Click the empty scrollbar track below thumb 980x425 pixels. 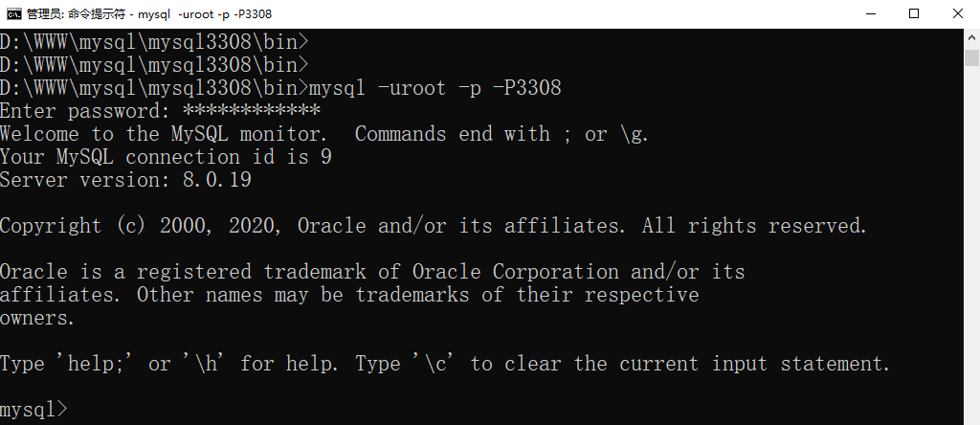pos(972,244)
